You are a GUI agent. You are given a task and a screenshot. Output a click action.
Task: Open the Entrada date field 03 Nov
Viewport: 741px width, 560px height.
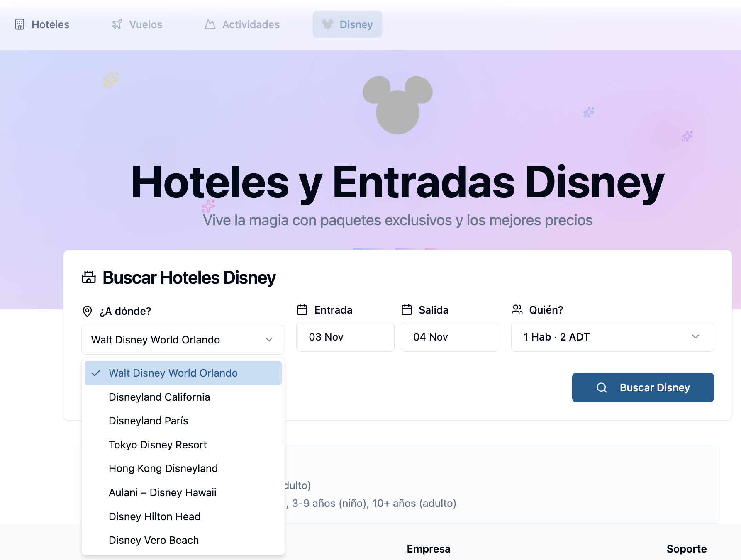[345, 337]
